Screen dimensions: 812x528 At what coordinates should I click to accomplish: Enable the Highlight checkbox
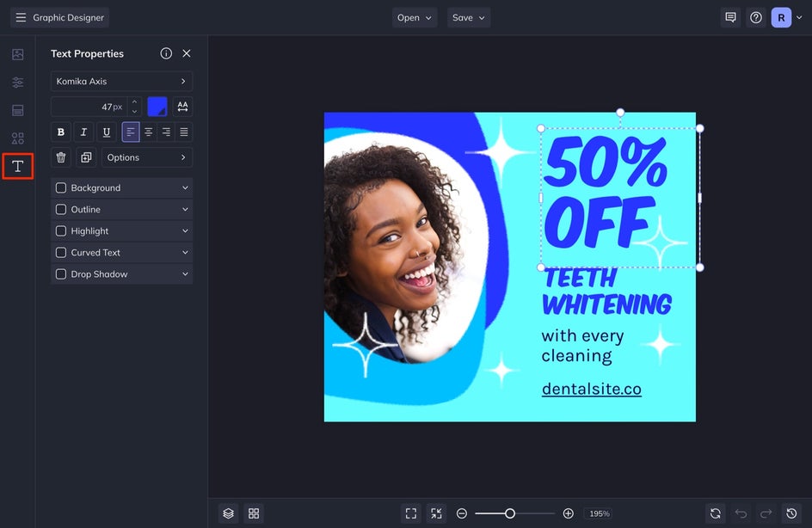[61, 230]
